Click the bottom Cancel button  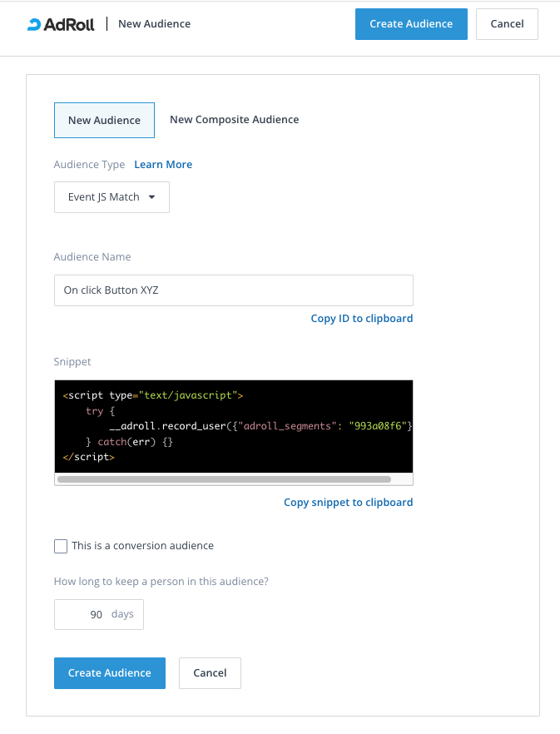210,673
